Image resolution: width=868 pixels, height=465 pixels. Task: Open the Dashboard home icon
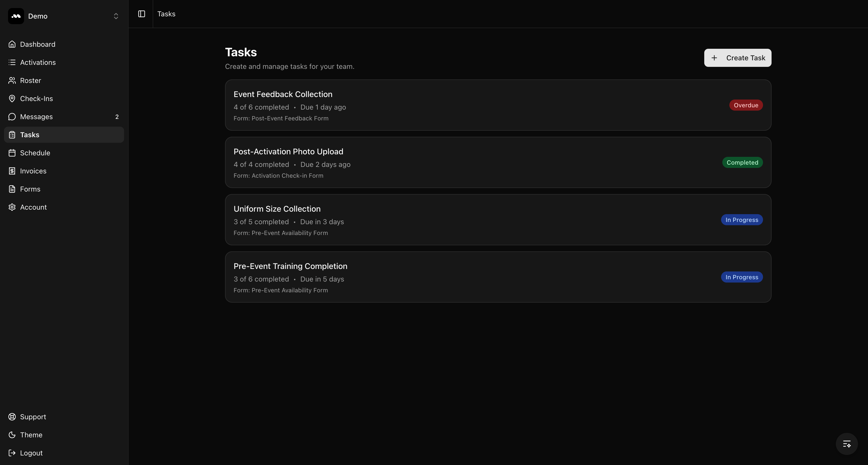tap(12, 44)
